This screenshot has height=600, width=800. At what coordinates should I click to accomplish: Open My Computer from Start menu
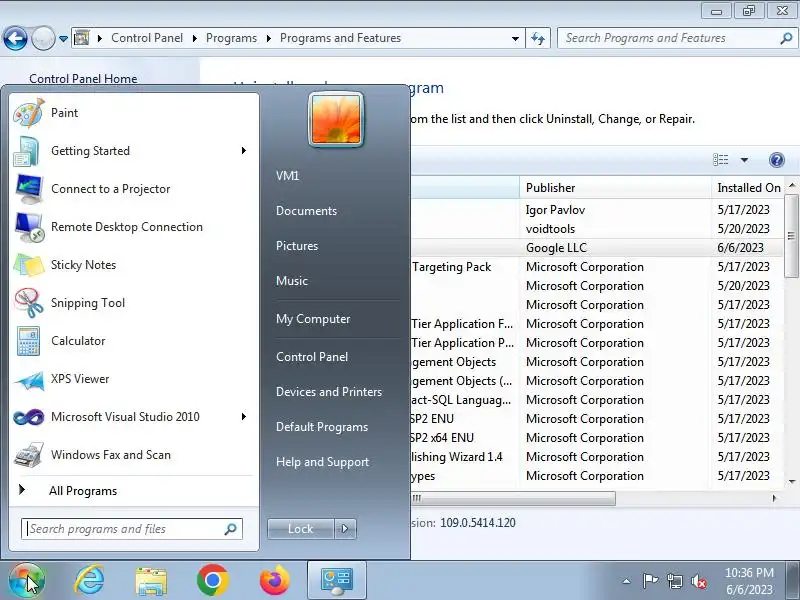[313, 319]
